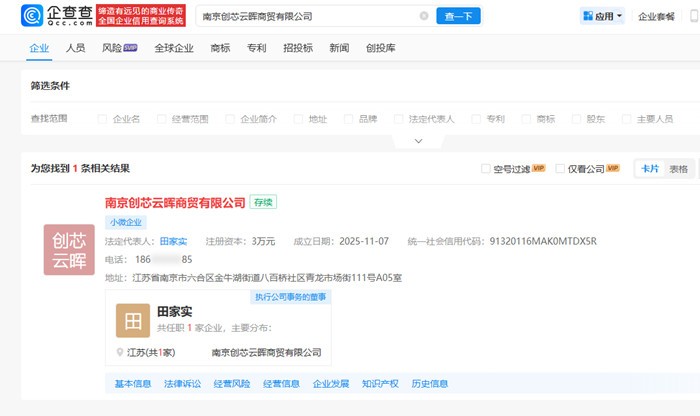Viewport: 700px width, 416px height.
Task: Select the 卡片 view mode
Action: [x=650, y=169]
